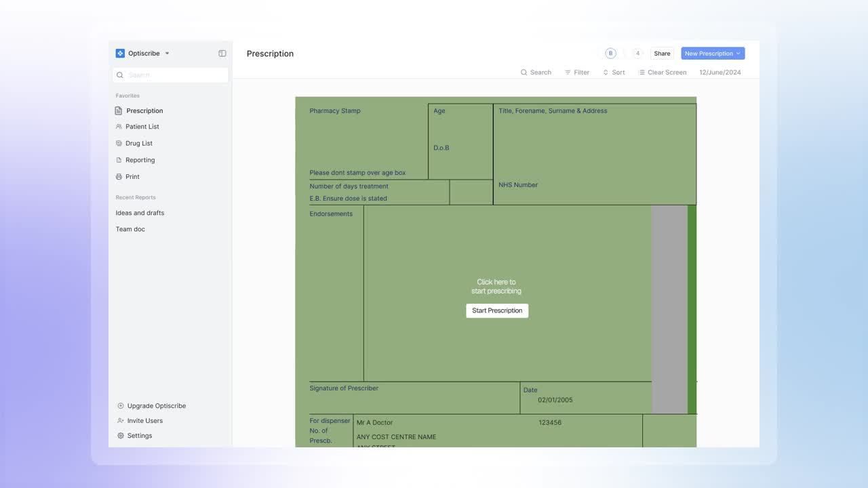Click the grey strip beside the prescribing area
The width and height of the screenshot is (868, 488).
669,309
